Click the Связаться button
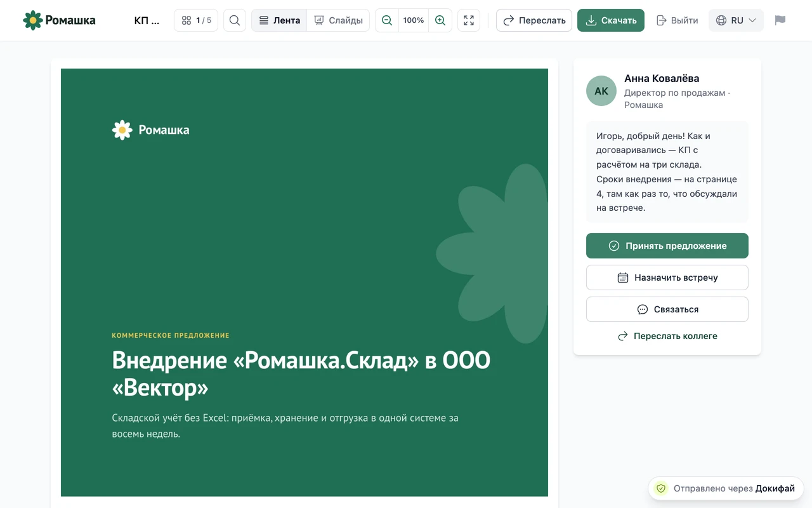The height and width of the screenshot is (508, 812). pos(667,309)
